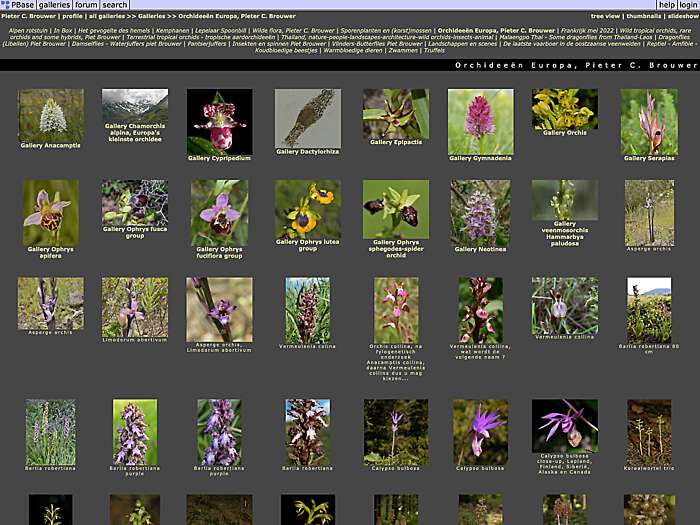Click the 'Gallery Cypripedium' caption text
Screen dimensions: 700x525
(219, 158)
